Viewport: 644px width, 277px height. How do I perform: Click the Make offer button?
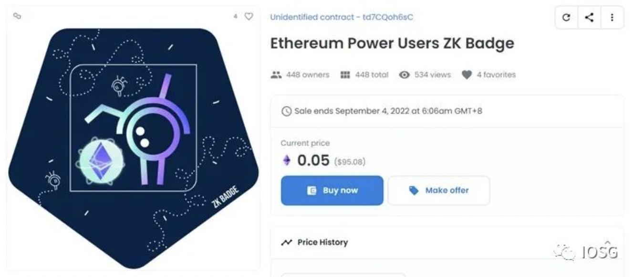pyautogui.click(x=439, y=191)
